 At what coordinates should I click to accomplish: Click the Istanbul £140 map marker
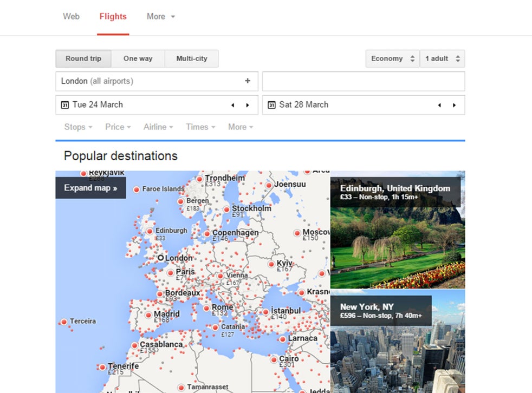[266, 311]
